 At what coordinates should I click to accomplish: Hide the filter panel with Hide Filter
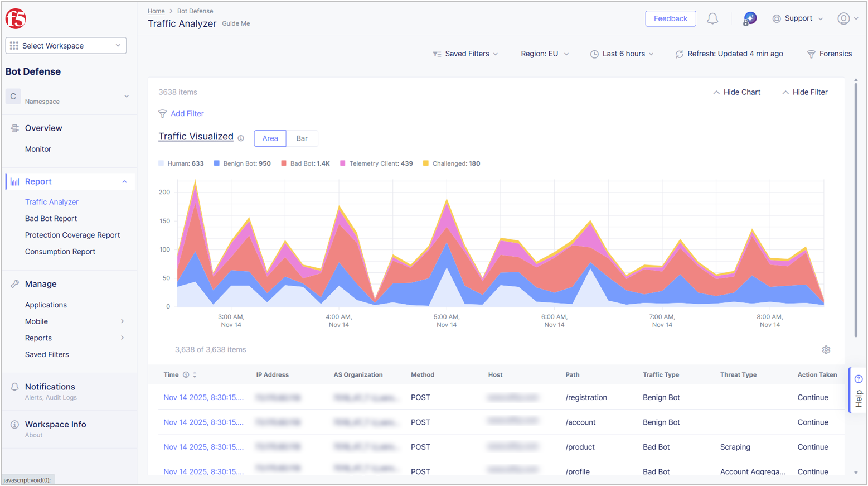[805, 92]
